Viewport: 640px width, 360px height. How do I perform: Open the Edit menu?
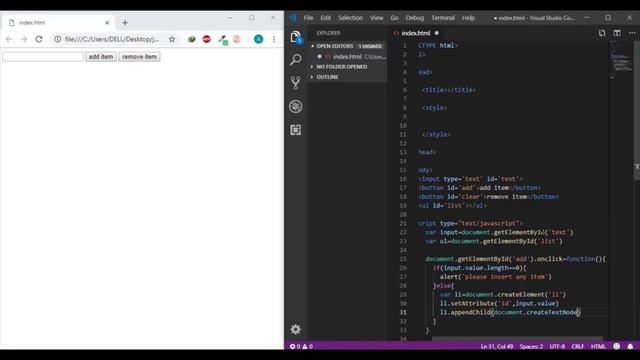coord(325,18)
